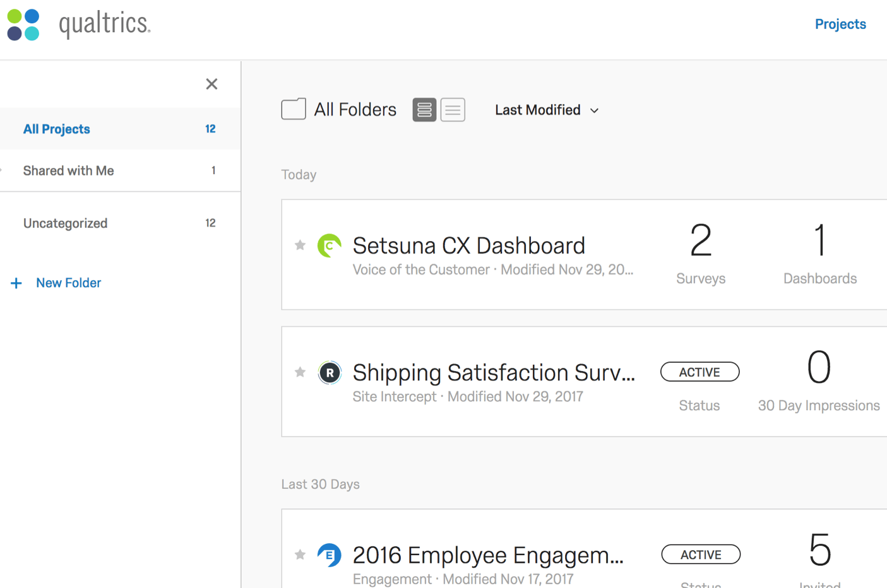Click ACTIVE badge for Employee Engagement
Screen dimensions: 887x588
(701, 555)
